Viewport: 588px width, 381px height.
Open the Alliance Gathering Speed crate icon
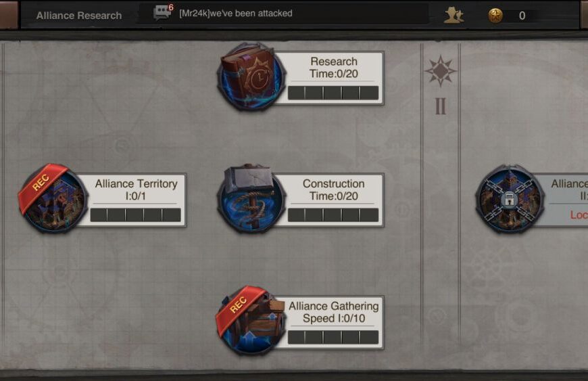(x=251, y=320)
